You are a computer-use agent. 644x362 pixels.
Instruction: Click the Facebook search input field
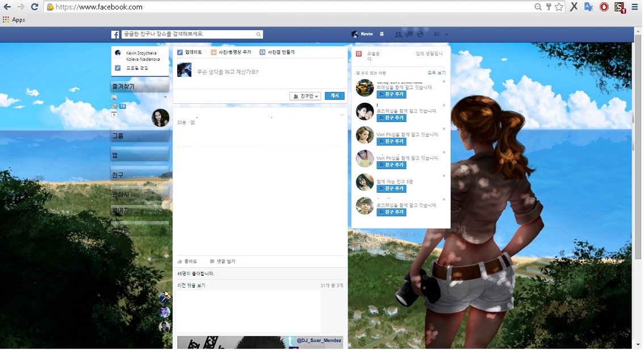coord(188,34)
